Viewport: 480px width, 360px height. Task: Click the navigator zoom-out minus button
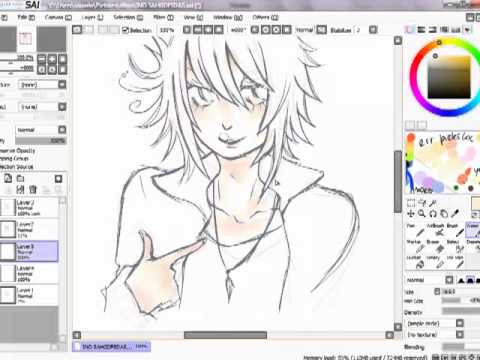pos(41,59)
